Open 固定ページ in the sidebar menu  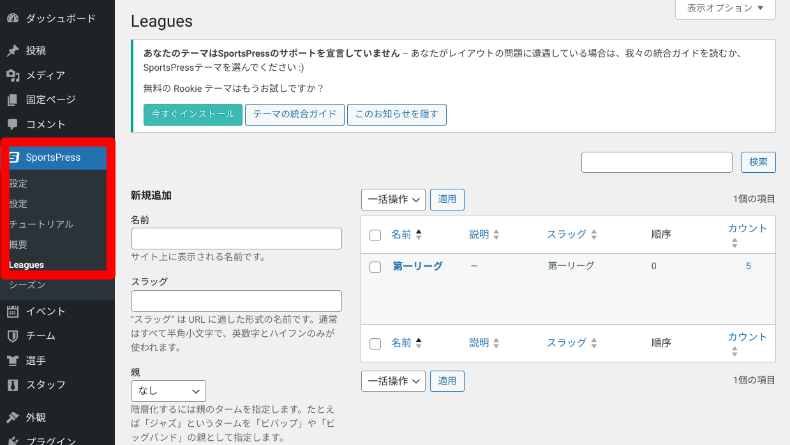[x=51, y=100]
